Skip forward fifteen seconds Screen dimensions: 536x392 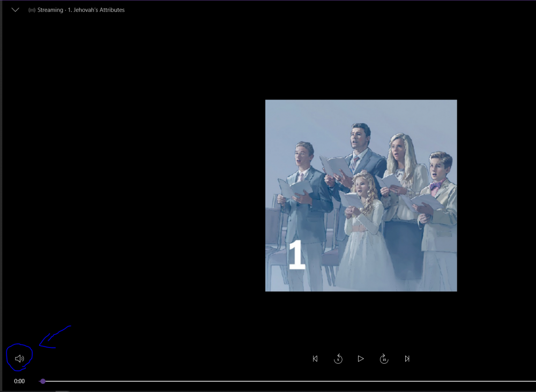pos(384,359)
